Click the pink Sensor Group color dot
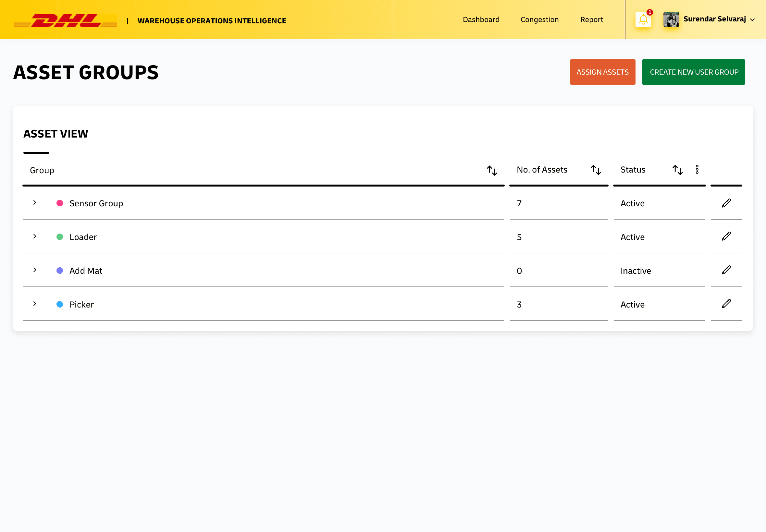766x532 pixels. coord(60,203)
